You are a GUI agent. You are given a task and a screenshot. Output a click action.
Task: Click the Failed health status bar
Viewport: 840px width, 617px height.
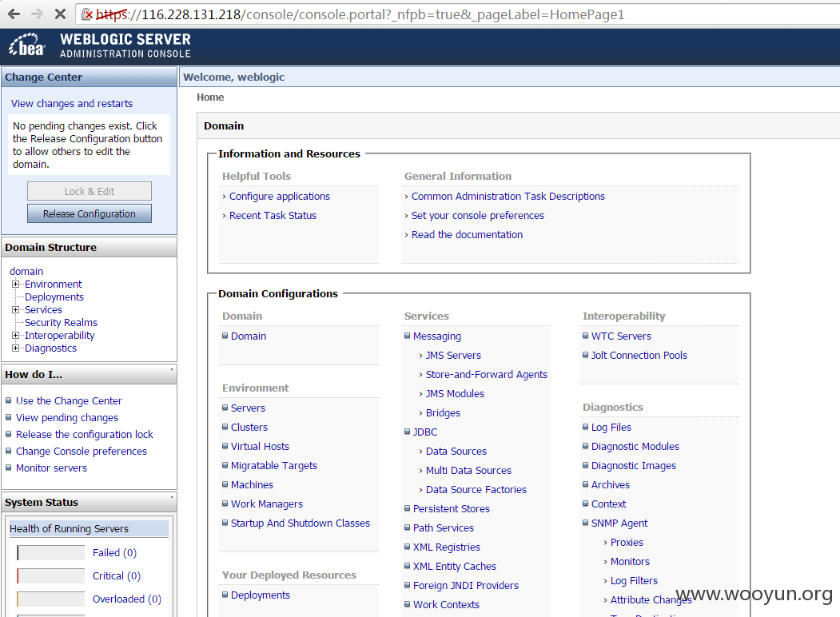click(51, 553)
